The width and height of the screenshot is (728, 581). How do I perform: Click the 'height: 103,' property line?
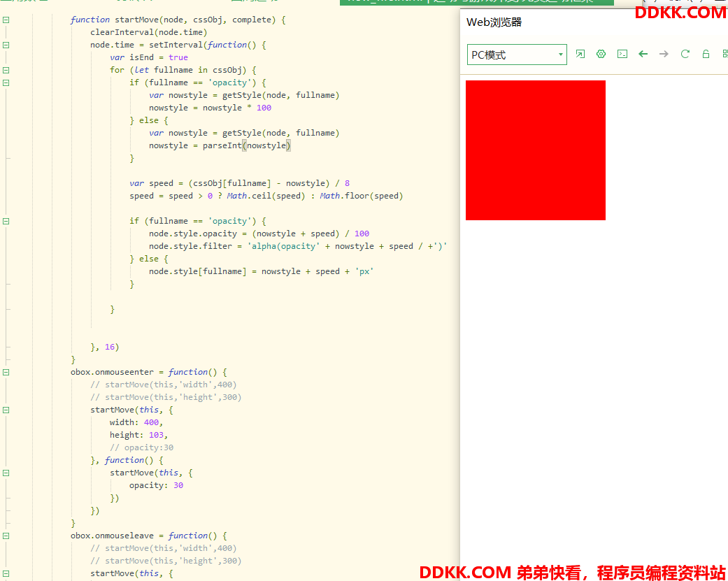pos(138,436)
